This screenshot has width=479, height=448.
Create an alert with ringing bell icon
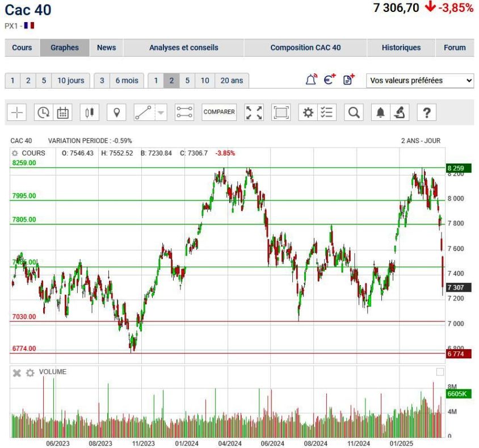click(311, 79)
